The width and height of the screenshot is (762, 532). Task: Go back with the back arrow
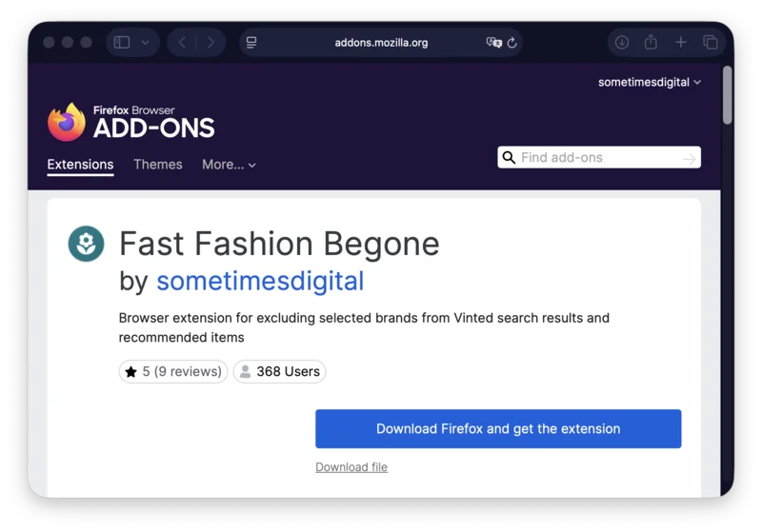click(182, 43)
